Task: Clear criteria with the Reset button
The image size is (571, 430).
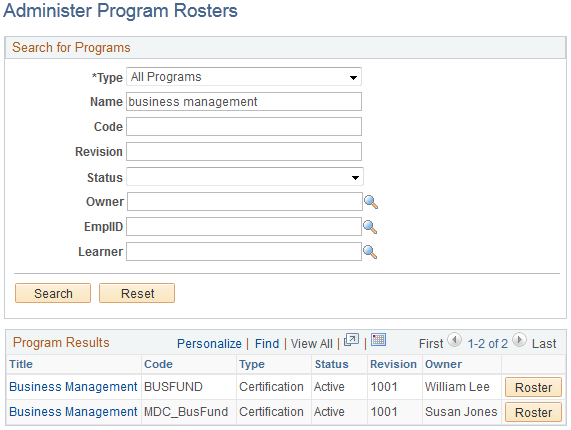Action: [x=137, y=293]
